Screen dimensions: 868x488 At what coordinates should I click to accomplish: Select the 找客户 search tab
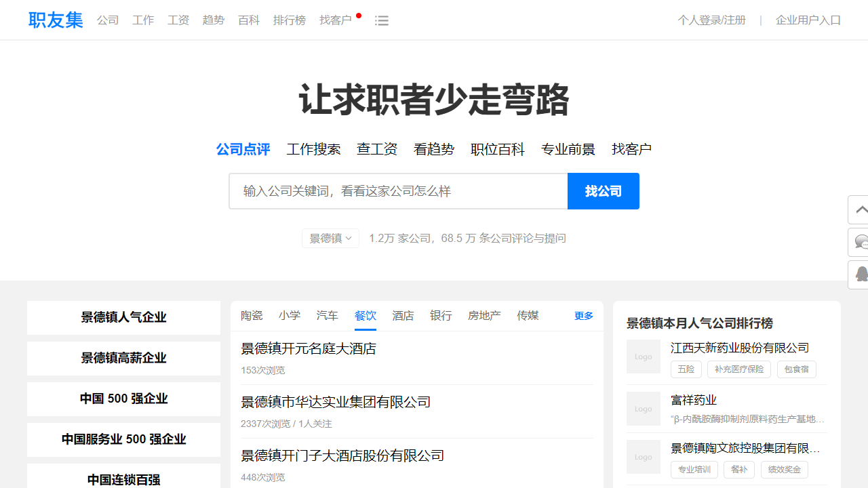pyautogui.click(x=631, y=149)
